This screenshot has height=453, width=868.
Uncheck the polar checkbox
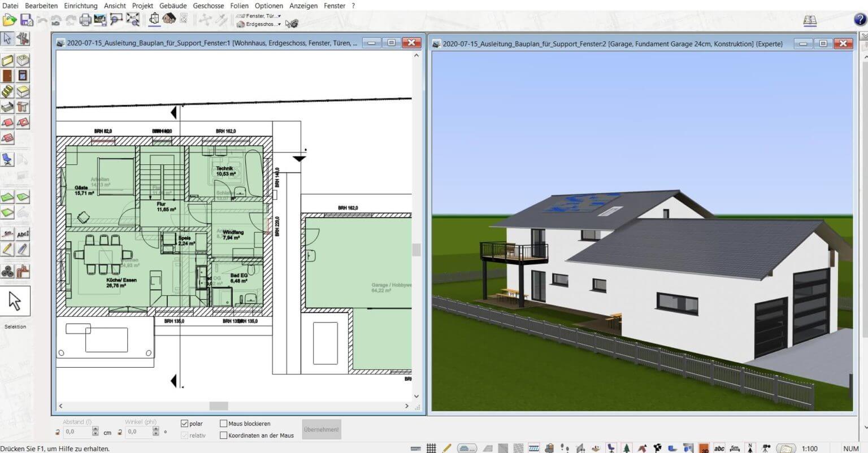pyautogui.click(x=185, y=423)
